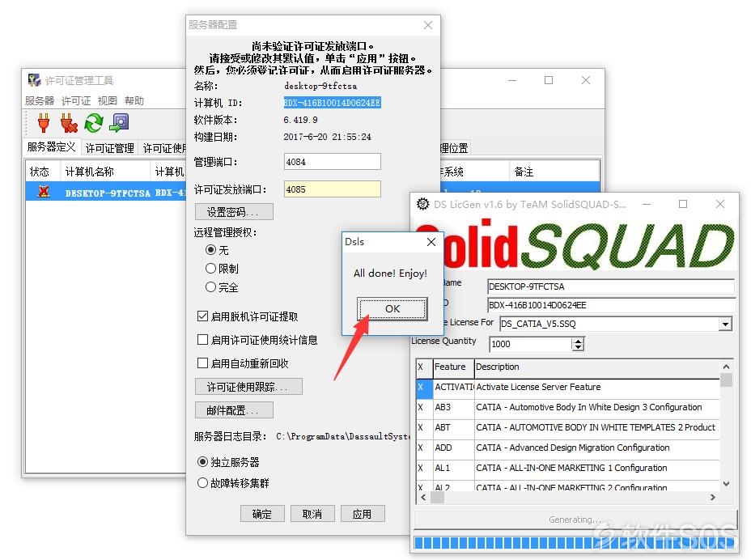
Task: Toggle the X mark of ACTIVATI feature row
Action: 421,387
